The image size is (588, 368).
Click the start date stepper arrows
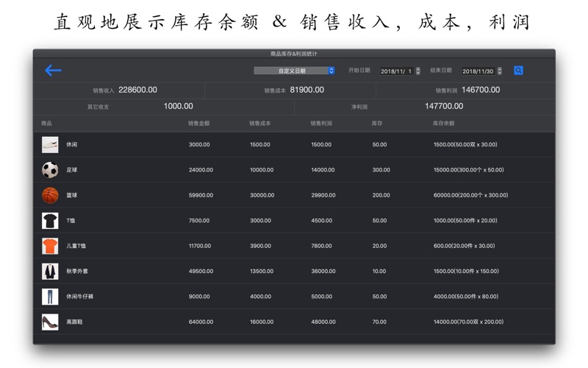pyautogui.click(x=418, y=71)
